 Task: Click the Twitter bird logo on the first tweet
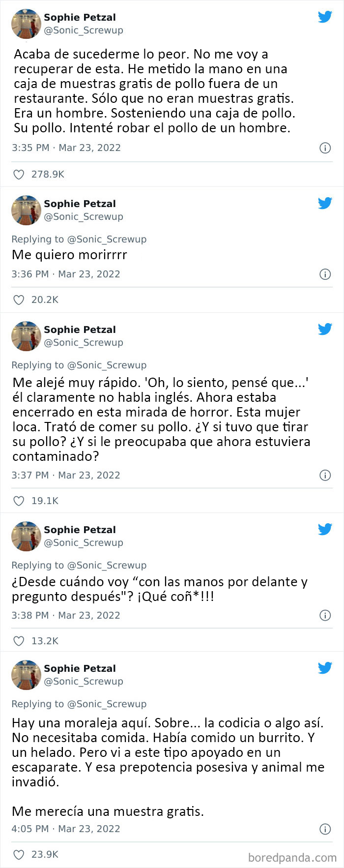point(325,16)
